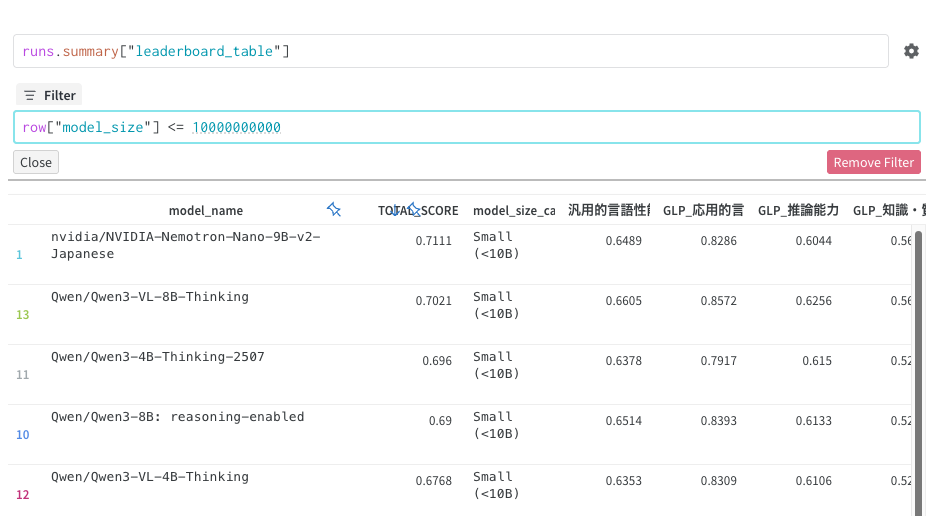Viewport: 937px width, 516px height.
Task: Open table settings with the gear icon
Action: coord(911,51)
